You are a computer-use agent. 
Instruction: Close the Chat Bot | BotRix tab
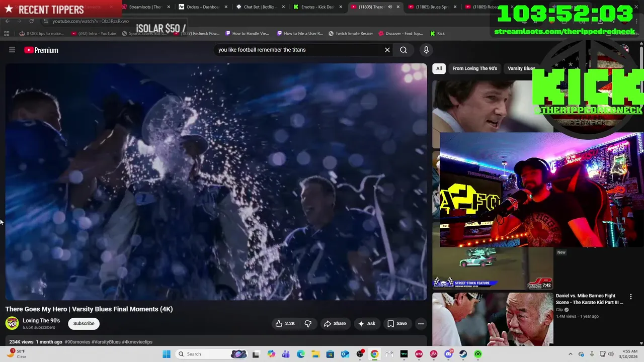coord(283,7)
